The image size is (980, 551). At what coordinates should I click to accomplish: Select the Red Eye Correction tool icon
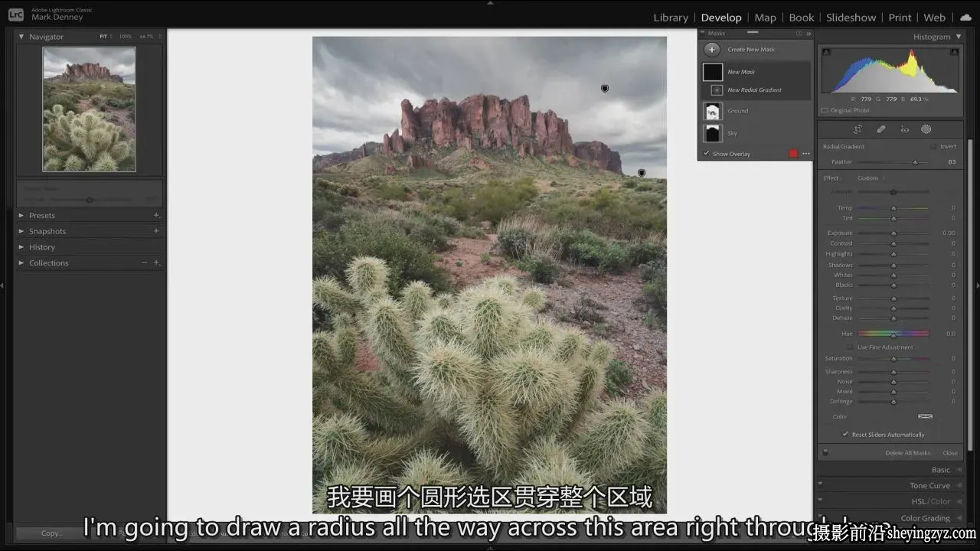[x=904, y=129]
